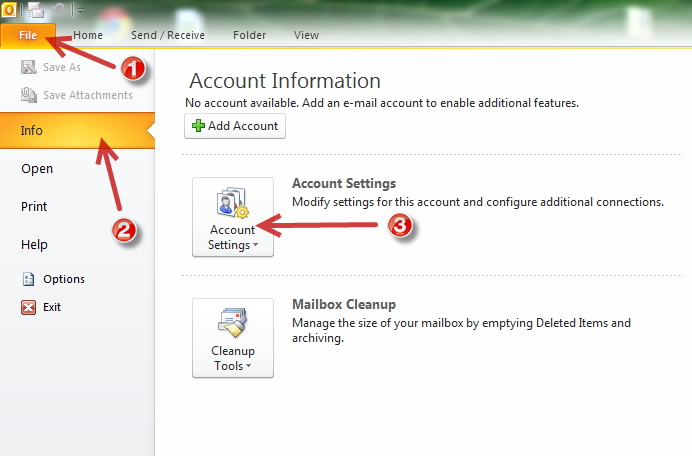Click the Send/Receive quick access icon
Screen dimensions: 692x456
[x=35, y=9]
